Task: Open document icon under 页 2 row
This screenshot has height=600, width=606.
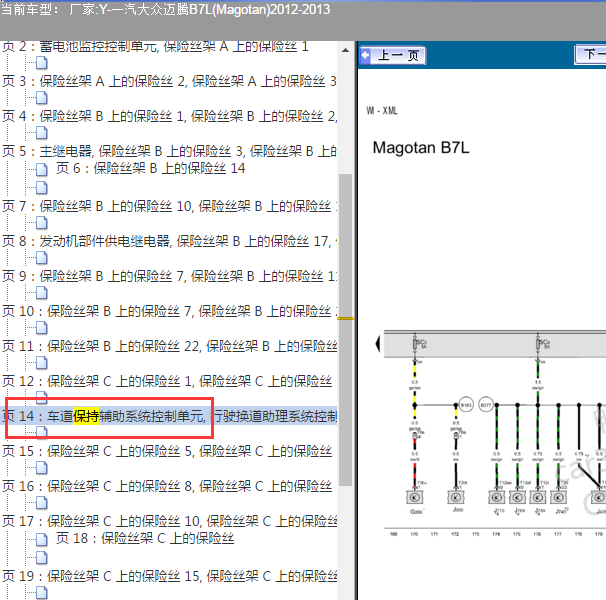Action: click(x=42, y=63)
